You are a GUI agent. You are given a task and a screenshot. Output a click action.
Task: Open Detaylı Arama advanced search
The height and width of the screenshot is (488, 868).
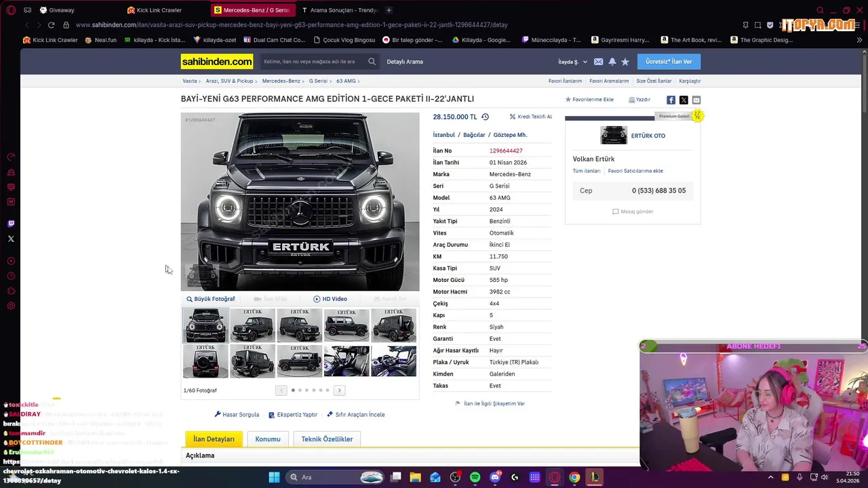pyautogui.click(x=405, y=62)
